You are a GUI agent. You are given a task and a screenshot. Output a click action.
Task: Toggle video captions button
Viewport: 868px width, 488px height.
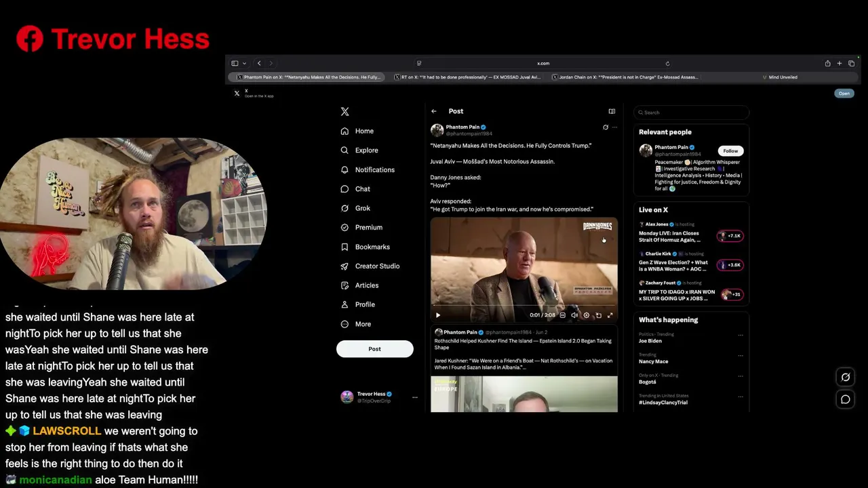[x=562, y=315]
